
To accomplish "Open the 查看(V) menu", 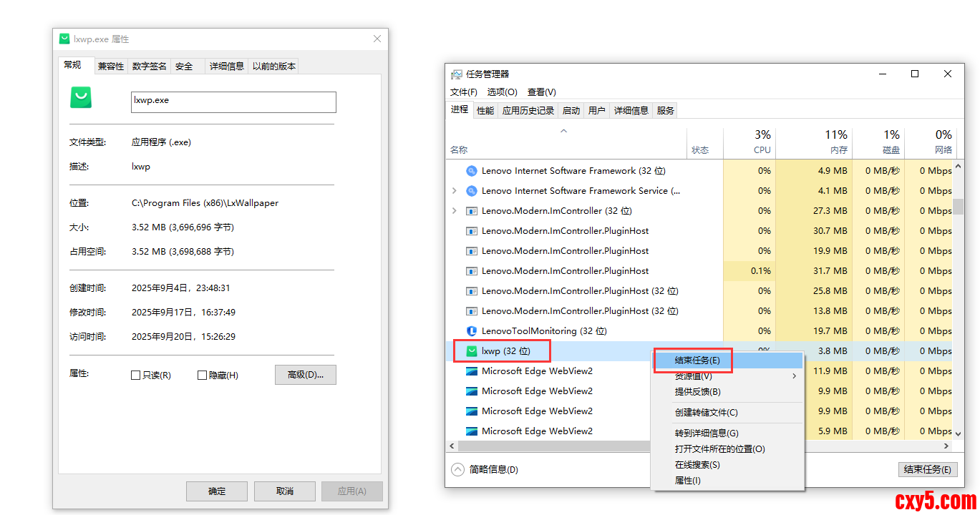I will pyautogui.click(x=541, y=92).
